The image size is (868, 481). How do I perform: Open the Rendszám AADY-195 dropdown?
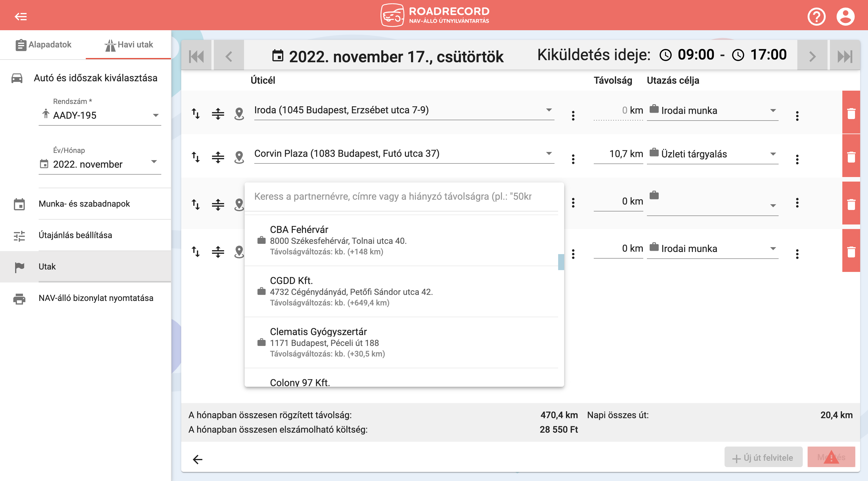click(100, 115)
